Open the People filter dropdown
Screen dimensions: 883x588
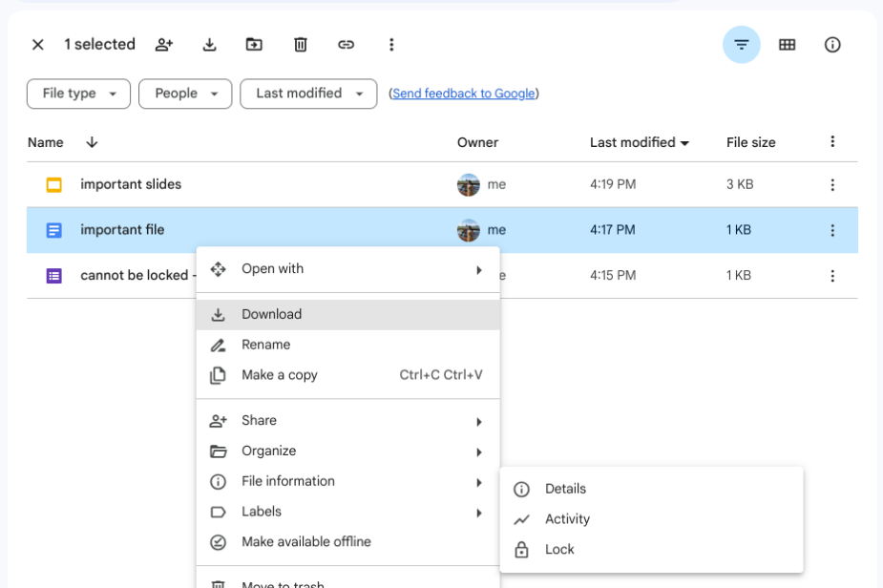point(185,94)
